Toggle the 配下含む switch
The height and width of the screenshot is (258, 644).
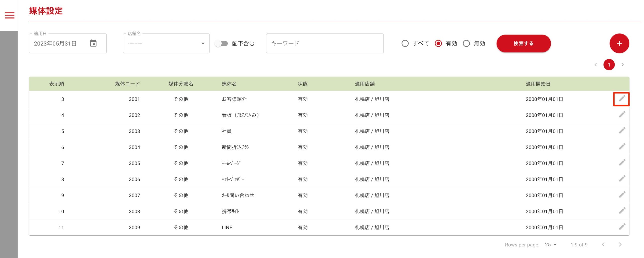click(x=221, y=44)
